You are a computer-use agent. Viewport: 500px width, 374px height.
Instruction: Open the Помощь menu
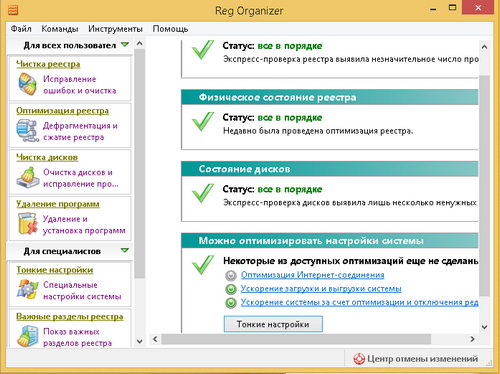click(x=170, y=29)
